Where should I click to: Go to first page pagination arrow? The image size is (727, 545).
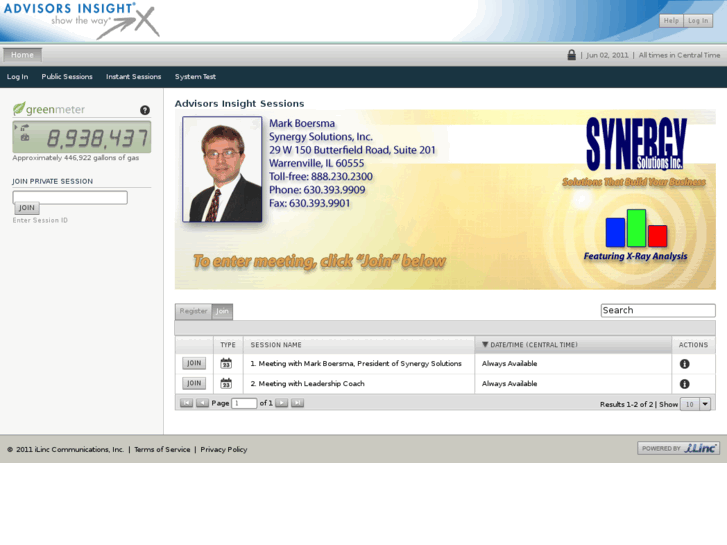[186, 403]
